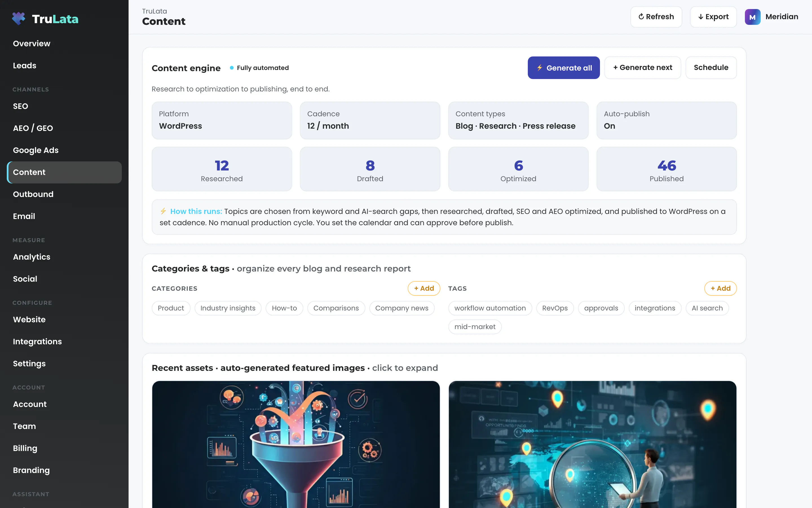The image size is (812, 508).
Task: Click the Cadence 12 / month card
Action: 370,120
